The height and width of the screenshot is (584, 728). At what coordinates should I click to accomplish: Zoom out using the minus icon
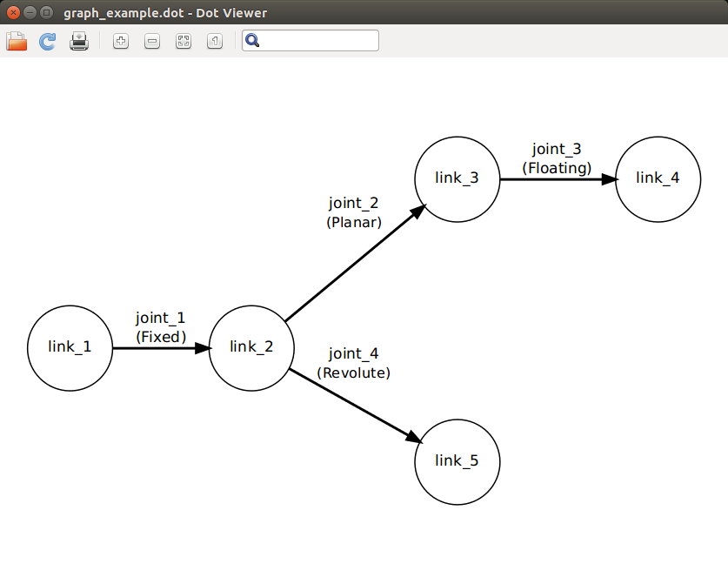pyautogui.click(x=152, y=41)
